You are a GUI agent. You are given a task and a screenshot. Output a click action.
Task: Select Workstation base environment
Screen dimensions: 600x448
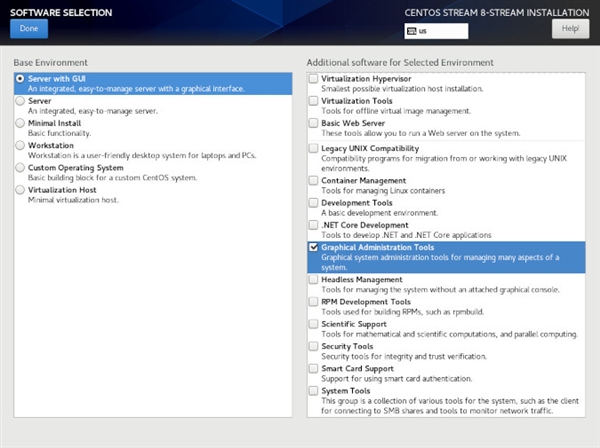tap(20, 145)
